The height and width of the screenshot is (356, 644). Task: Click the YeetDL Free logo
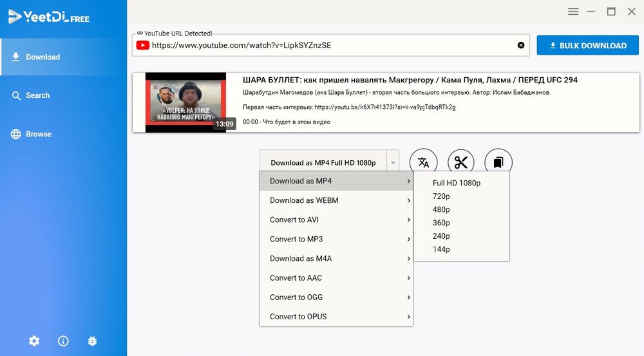pyautogui.click(x=48, y=17)
